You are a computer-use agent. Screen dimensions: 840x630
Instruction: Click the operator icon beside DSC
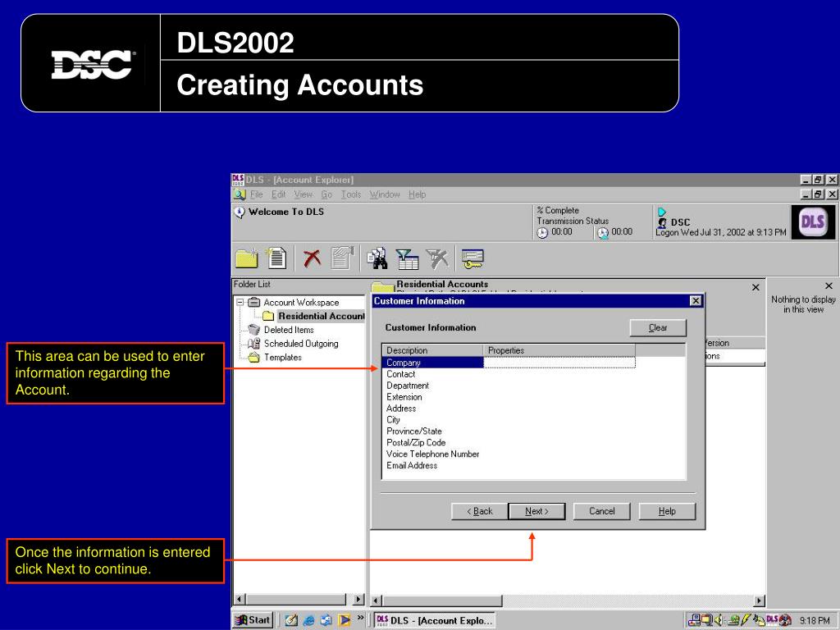[x=663, y=222]
